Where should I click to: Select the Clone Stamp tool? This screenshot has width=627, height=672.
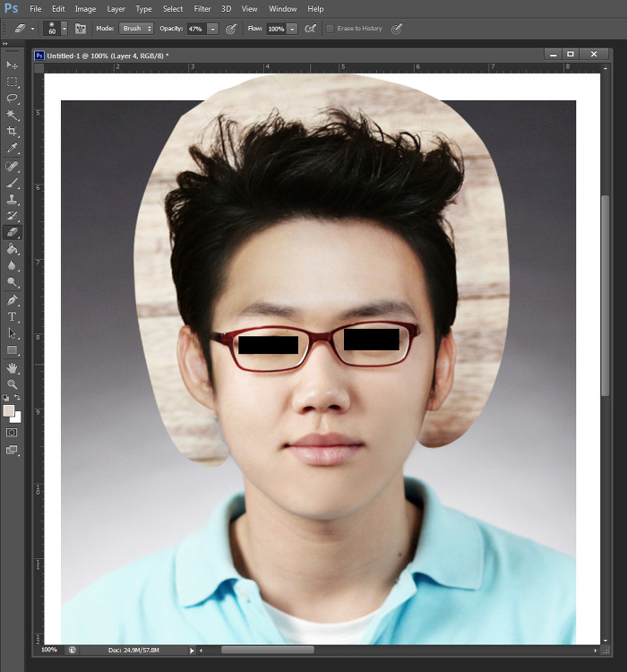point(12,199)
